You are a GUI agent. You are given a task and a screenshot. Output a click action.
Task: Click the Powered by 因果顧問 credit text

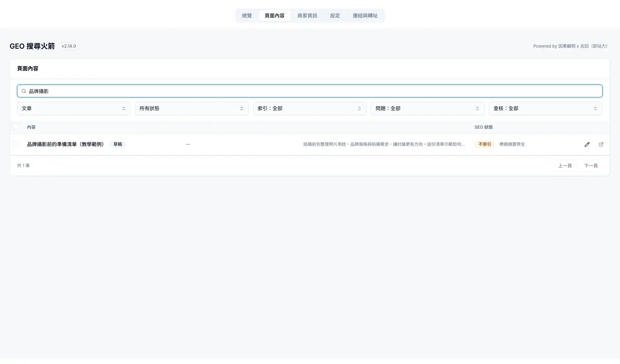(x=570, y=46)
